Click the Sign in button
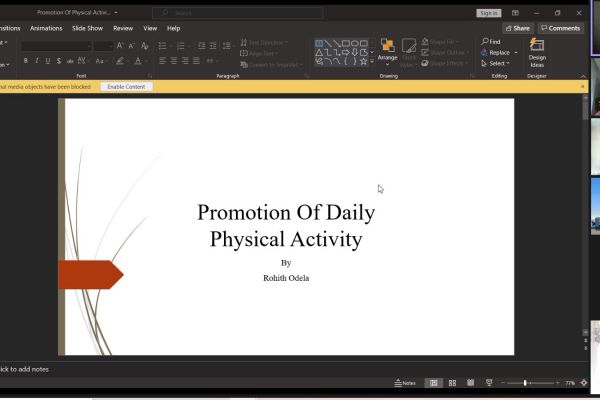This screenshot has width=600, height=400. pos(489,13)
